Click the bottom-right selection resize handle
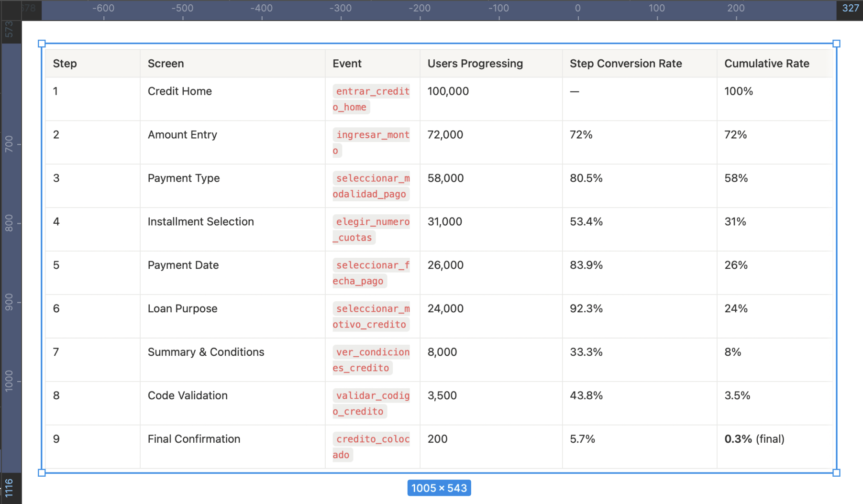 (x=836, y=472)
